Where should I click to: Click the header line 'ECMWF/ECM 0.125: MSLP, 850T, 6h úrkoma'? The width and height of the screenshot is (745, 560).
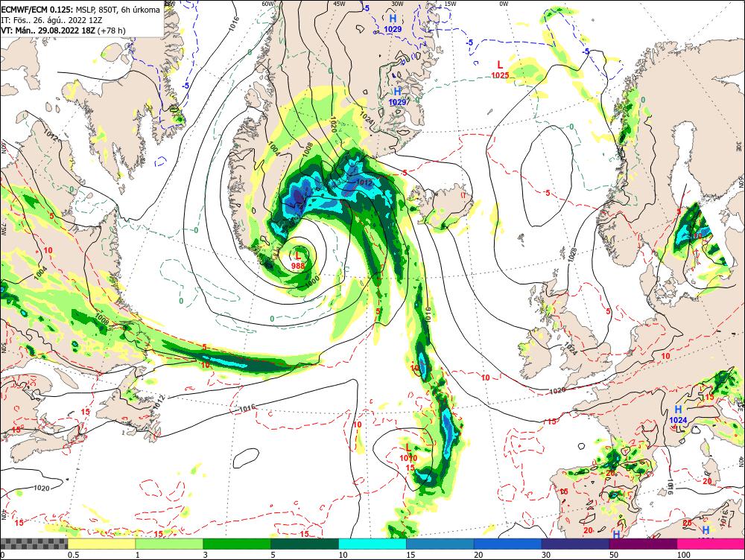80,10
